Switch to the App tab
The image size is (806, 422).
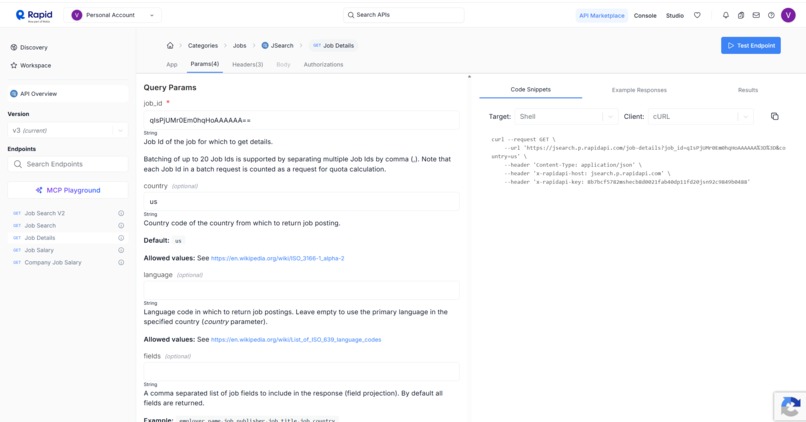click(x=172, y=65)
